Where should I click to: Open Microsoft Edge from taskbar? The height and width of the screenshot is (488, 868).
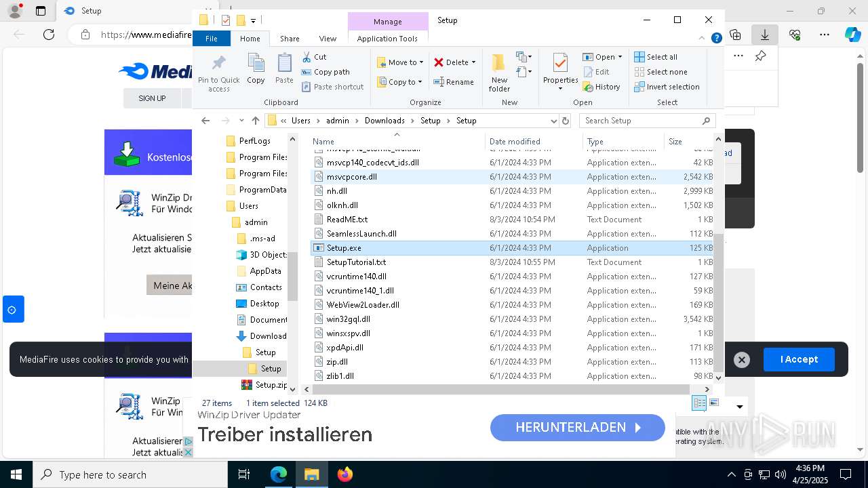[279, 474]
